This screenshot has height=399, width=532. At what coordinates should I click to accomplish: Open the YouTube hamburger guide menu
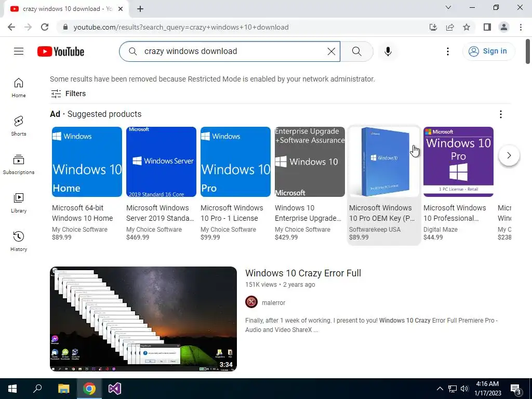click(19, 51)
